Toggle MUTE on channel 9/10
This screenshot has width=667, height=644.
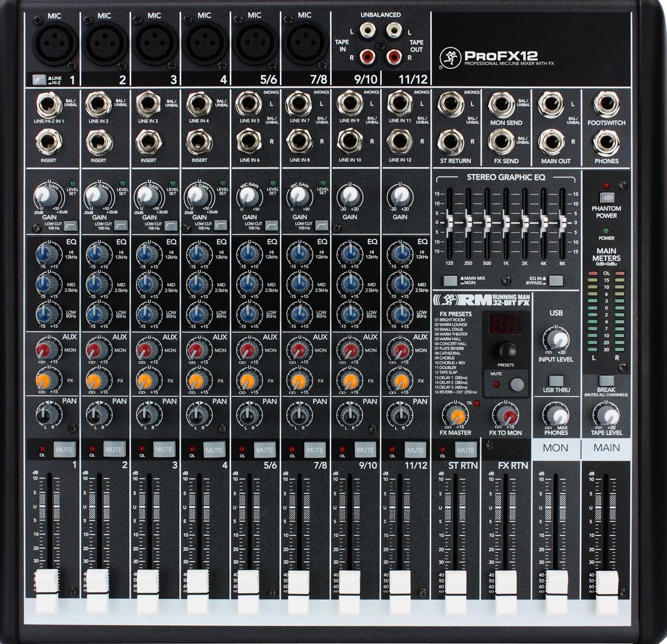point(365,449)
